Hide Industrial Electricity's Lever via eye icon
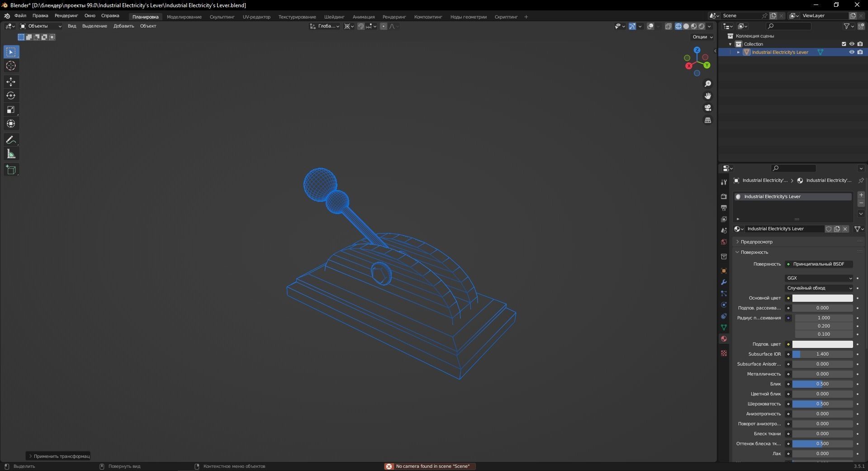This screenshot has height=471, width=868. [x=852, y=52]
